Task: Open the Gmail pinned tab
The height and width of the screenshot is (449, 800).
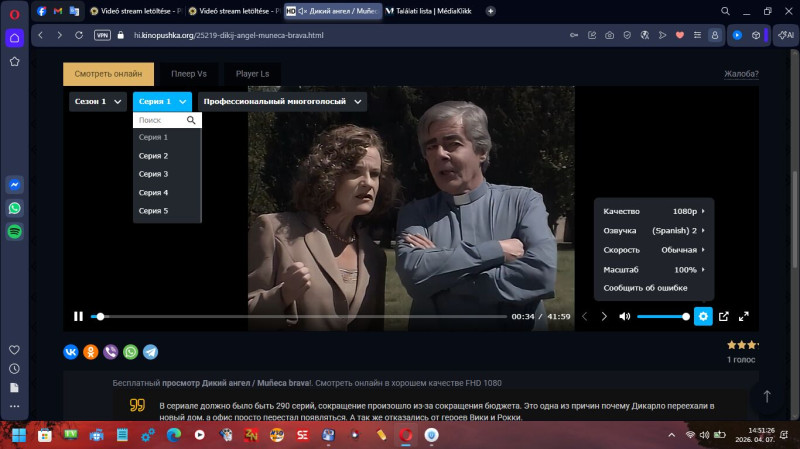Action: (x=58, y=11)
